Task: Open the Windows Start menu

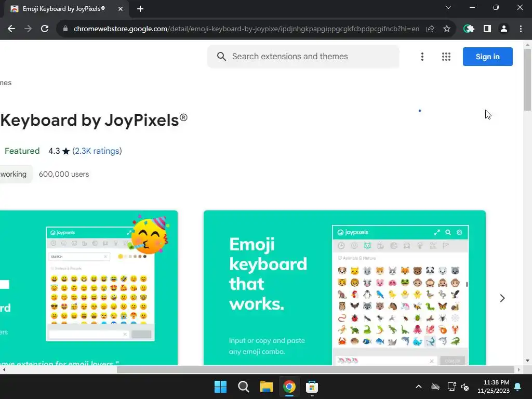Action: tap(220, 387)
